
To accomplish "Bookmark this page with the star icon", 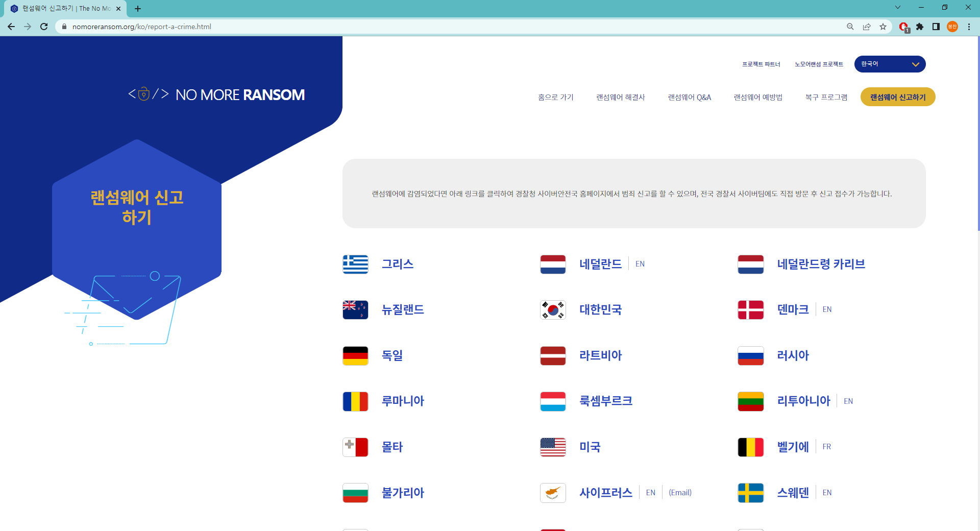I will (883, 27).
